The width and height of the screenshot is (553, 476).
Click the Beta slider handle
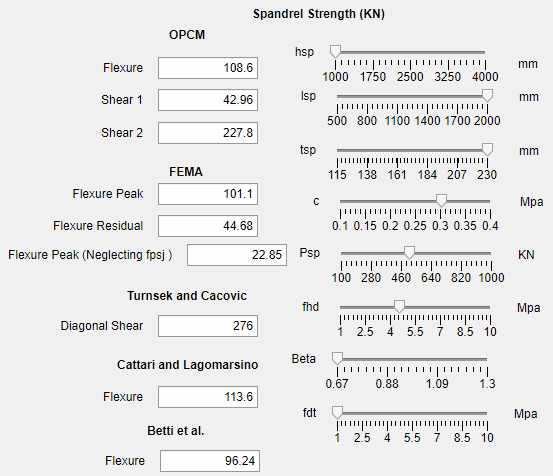click(337, 359)
